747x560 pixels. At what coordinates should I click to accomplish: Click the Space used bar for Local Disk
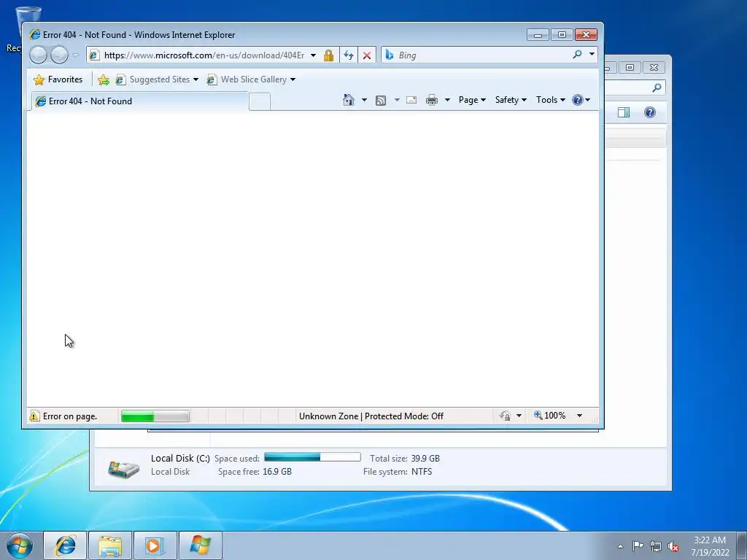click(312, 457)
